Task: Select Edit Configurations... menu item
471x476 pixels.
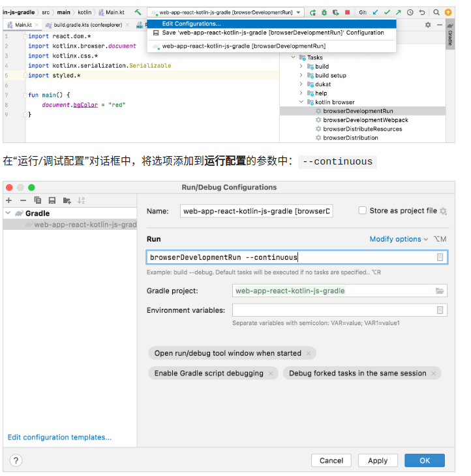Action: [272, 24]
